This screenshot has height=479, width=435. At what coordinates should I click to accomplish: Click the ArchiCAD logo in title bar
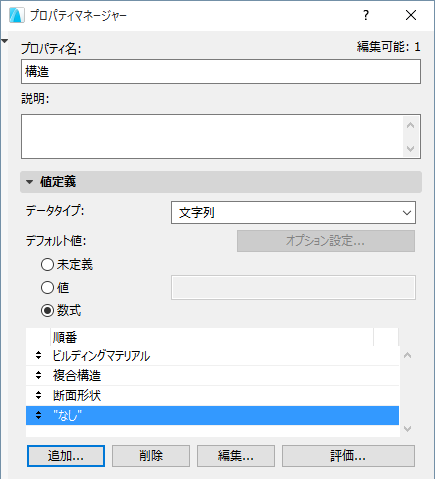pos(16,15)
